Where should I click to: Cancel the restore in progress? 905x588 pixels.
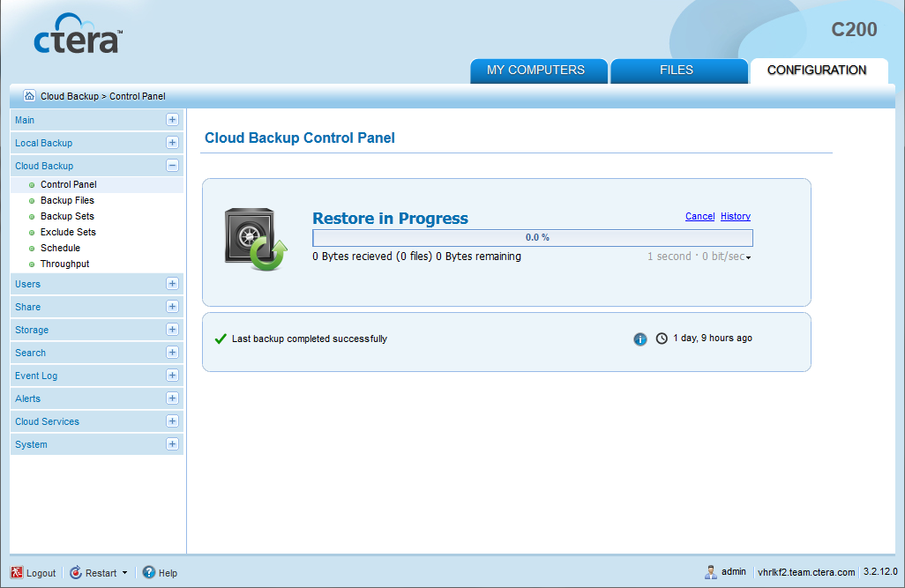coord(700,216)
